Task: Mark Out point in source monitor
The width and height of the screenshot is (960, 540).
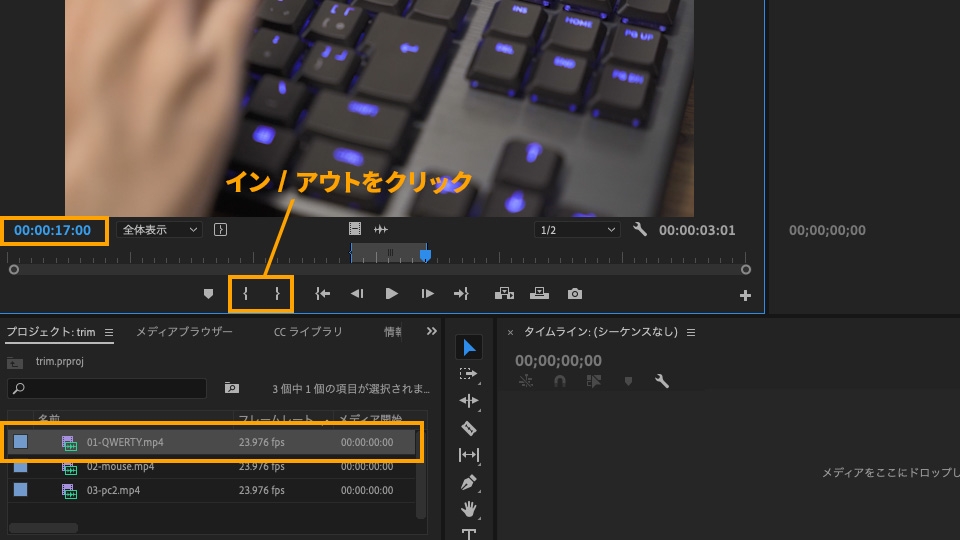Action: point(277,294)
